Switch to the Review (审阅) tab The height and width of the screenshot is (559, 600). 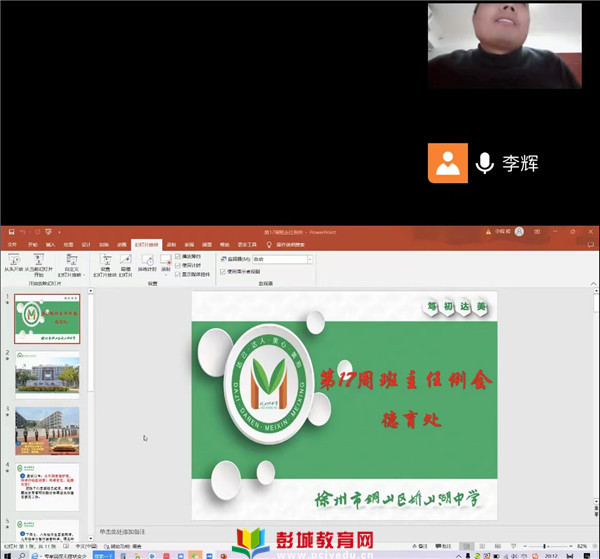tap(189, 244)
